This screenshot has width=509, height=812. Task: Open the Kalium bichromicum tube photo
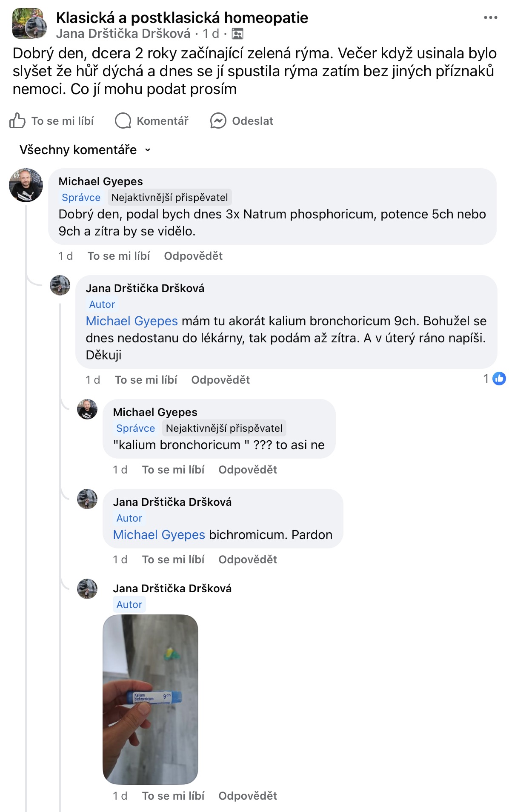150,699
